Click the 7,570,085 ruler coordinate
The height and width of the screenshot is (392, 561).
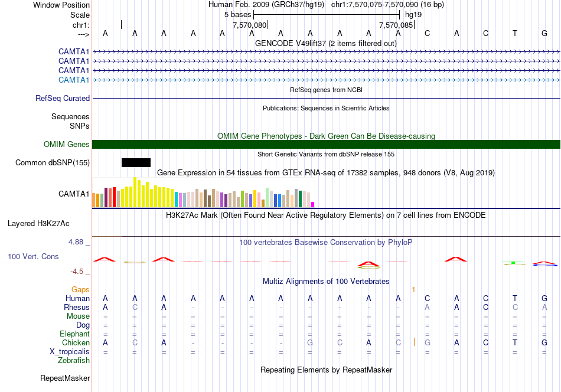pyautogui.click(x=396, y=25)
